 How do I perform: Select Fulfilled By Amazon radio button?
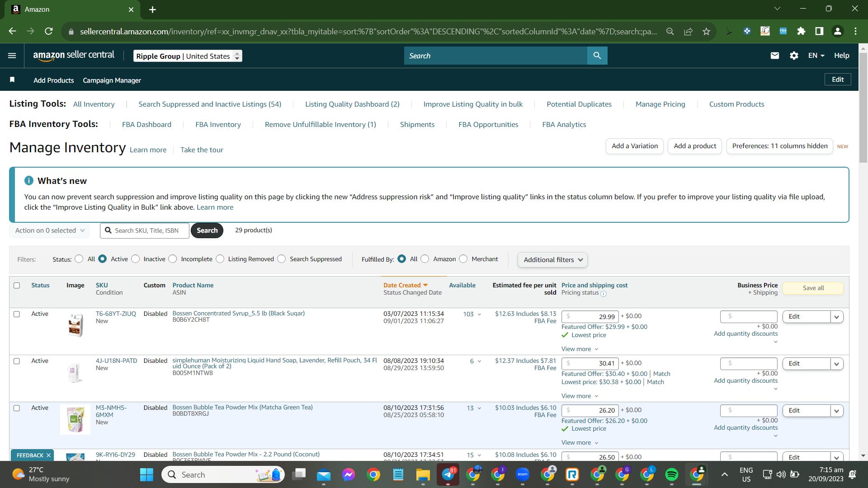425,259
